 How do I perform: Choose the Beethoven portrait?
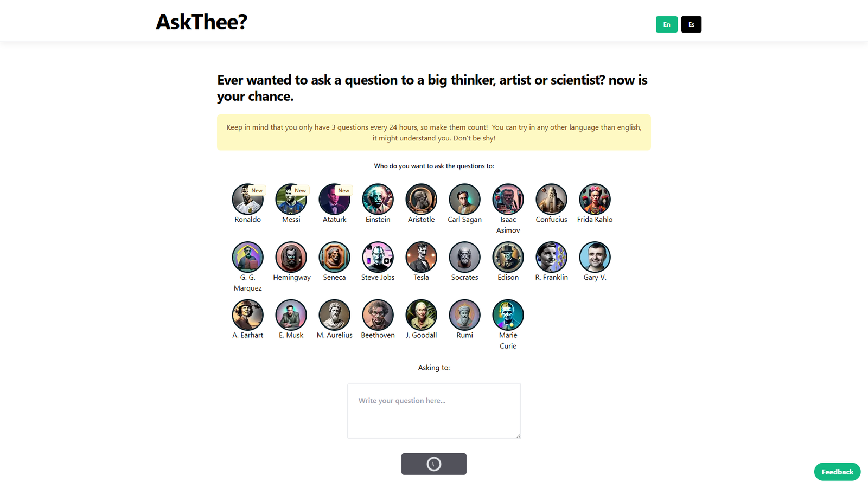click(378, 315)
